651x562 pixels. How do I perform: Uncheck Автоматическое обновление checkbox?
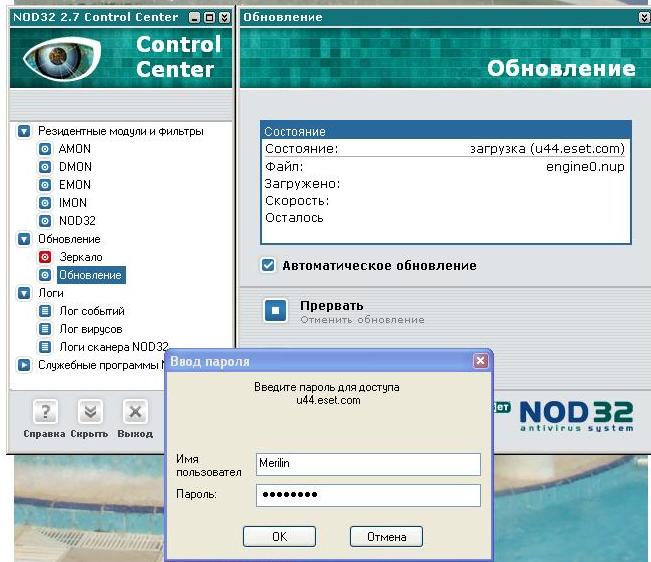pos(268,266)
